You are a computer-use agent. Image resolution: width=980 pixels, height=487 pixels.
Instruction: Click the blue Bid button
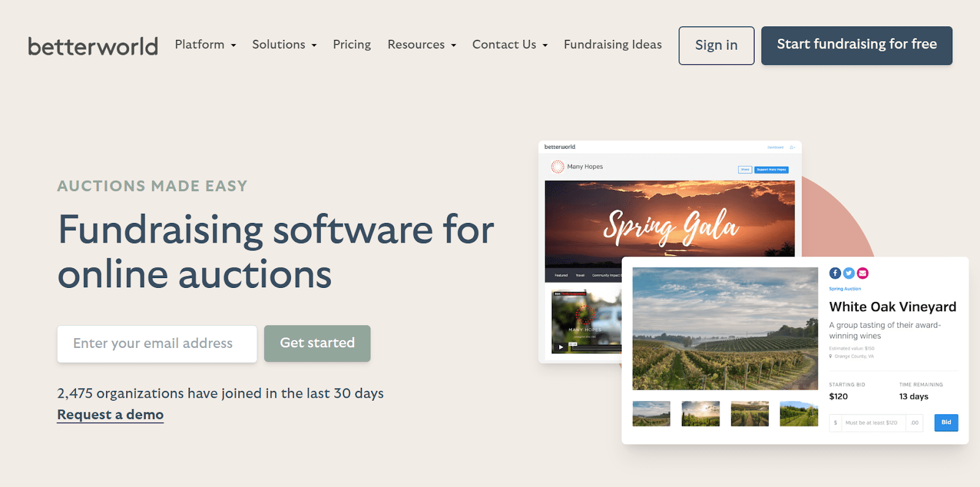coord(946,423)
